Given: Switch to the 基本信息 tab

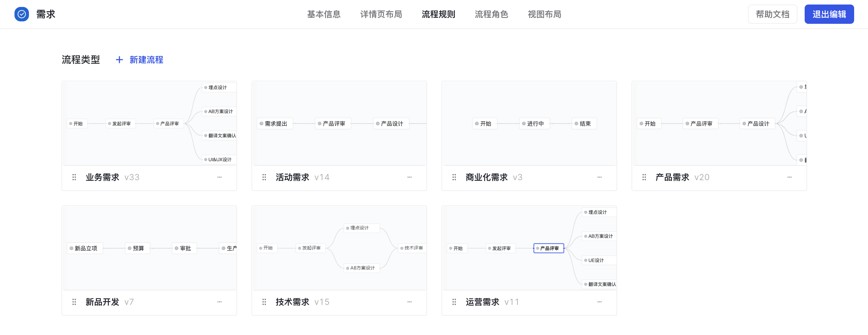Looking at the screenshot, I should coord(324,14).
